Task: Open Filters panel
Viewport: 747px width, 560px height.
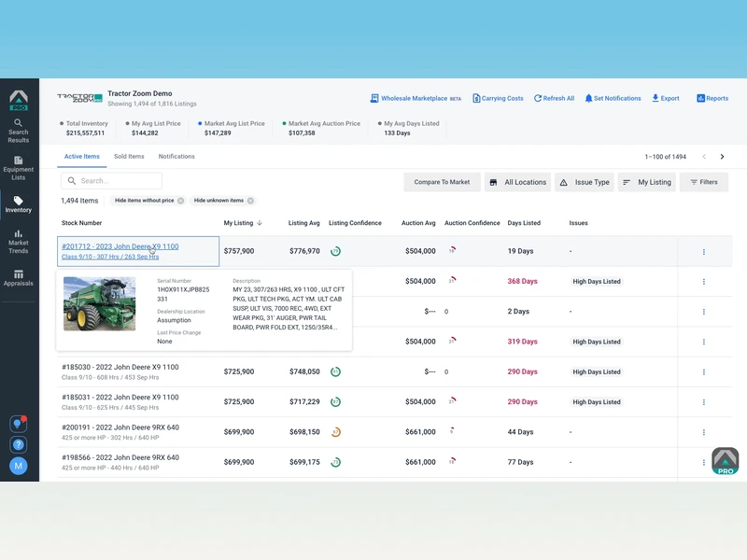Action: 704,182
